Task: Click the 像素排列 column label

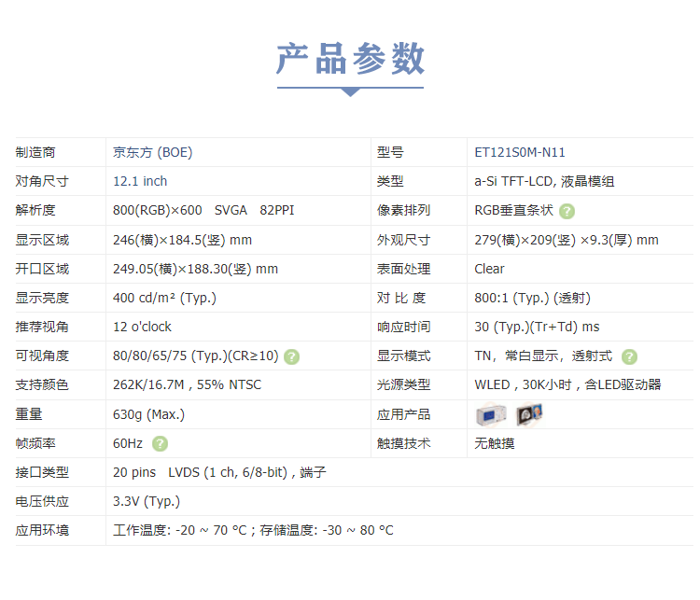Action: tap(403, 210)
